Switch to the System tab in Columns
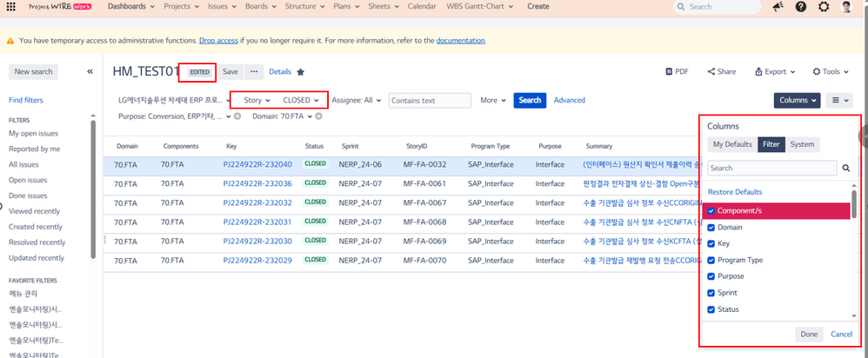Image resolution: width=868 pixels, height=358 pixels. tap(802, 145)
